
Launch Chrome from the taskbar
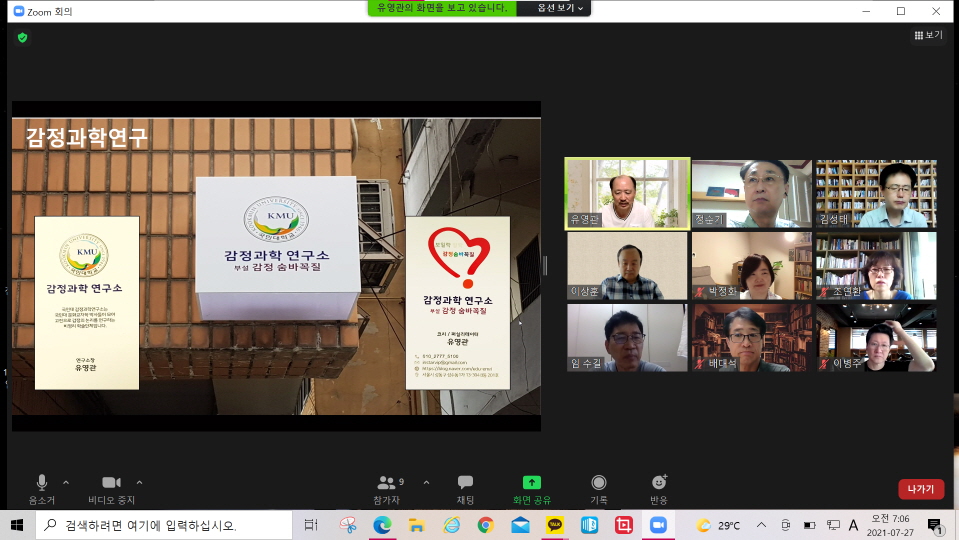click(x=485, y=525)
